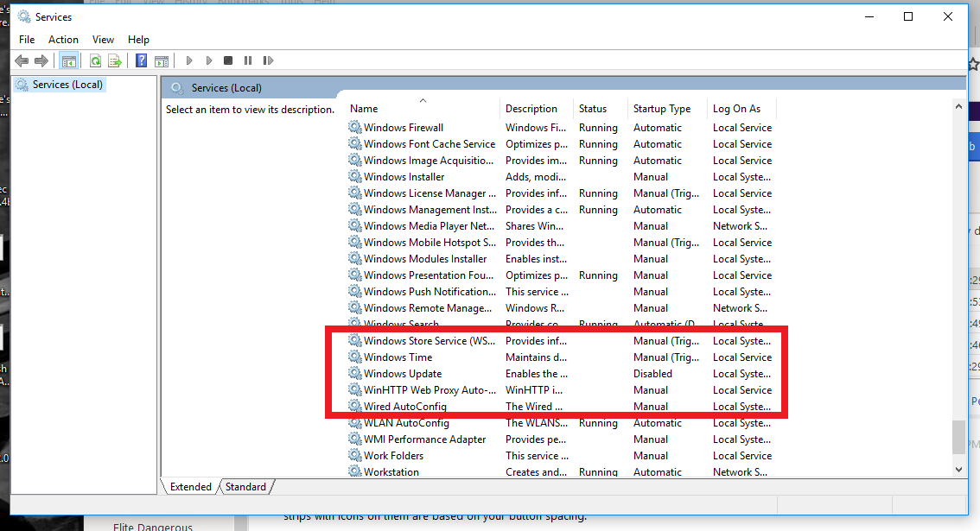
Task: Click the Work Folders service name
Action: (x=393, y=455)
